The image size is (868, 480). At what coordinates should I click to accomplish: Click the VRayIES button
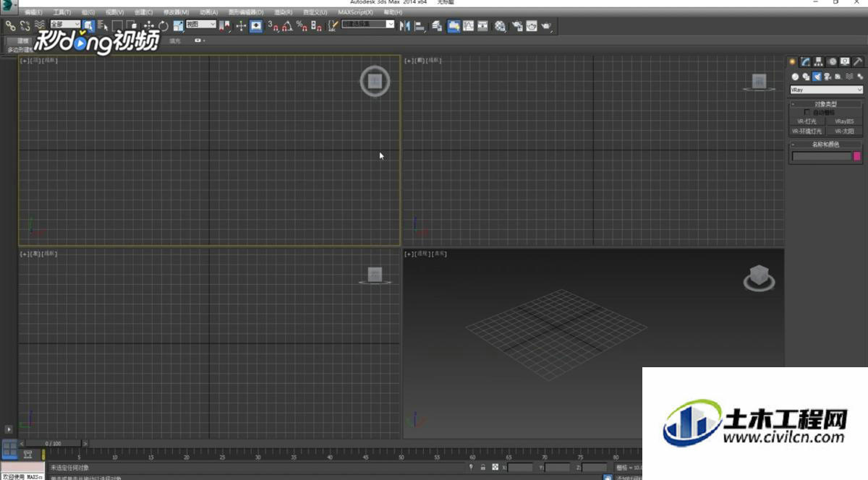pos(844,121)
